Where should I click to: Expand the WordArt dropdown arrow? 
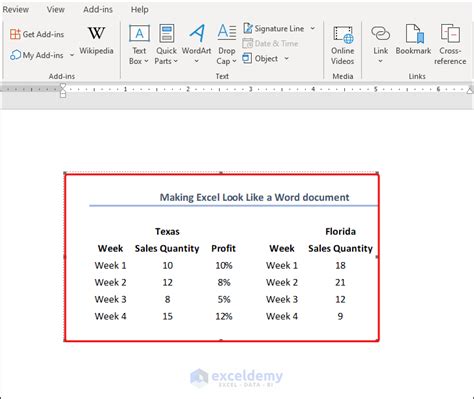pyautogui.click(x=196, y=61)
